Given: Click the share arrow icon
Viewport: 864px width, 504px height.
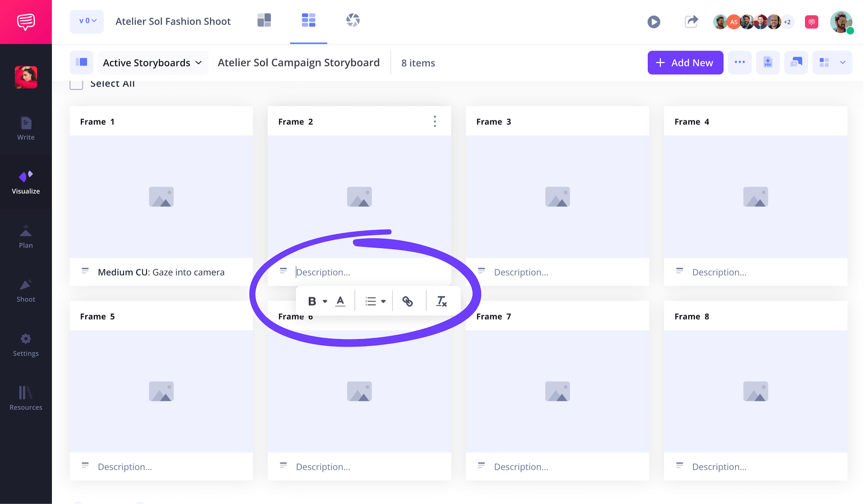Looking at the screenshot, I should pos(691,22).
